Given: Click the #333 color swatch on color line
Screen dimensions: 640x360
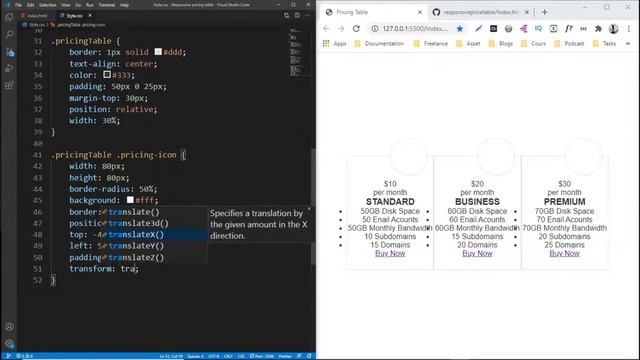Looking at the screenshot, I should [107, 75].
